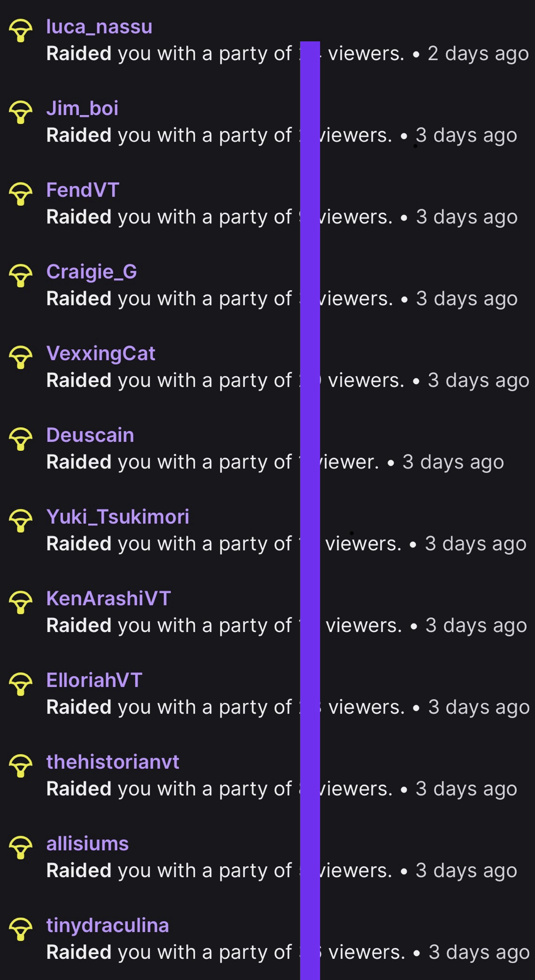
Task: Visit FendVT's channel name
Action: tap(83, 190)
